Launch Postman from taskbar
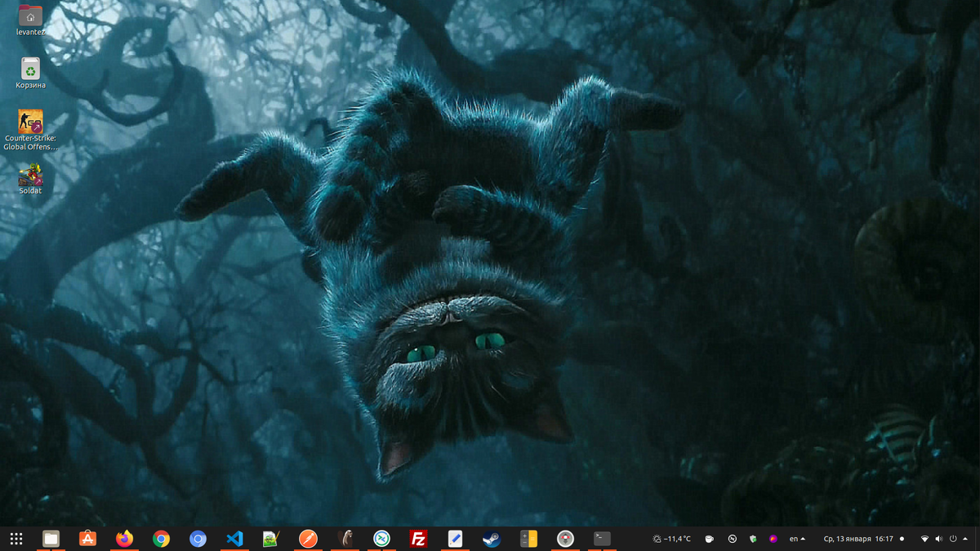 tap(308, 539)
